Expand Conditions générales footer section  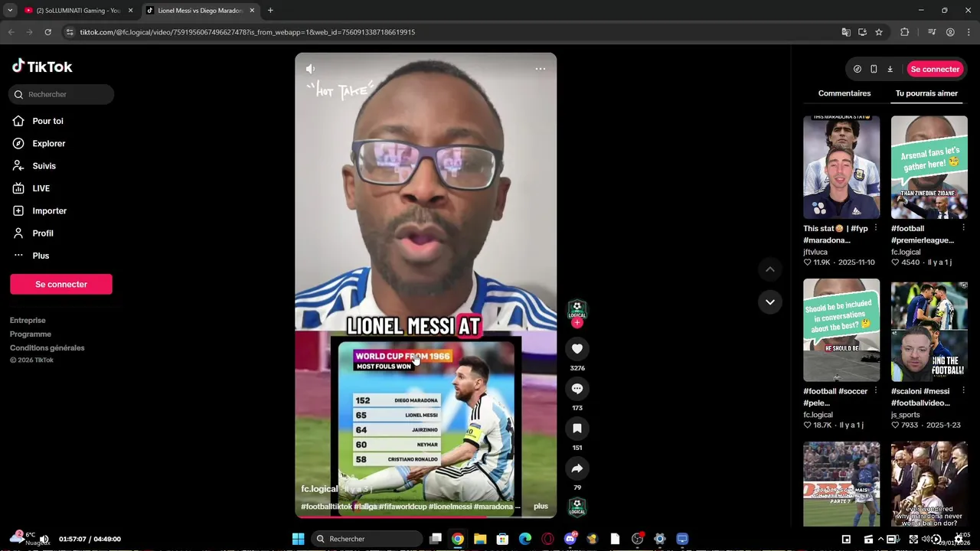click(47, 348)
